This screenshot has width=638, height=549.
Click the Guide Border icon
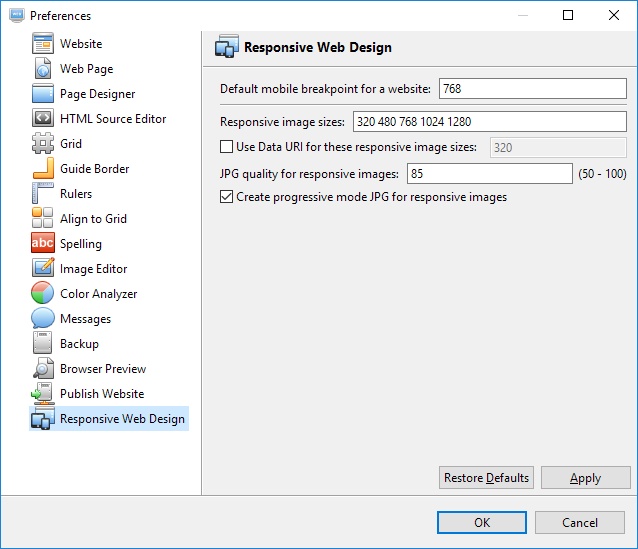pos(43,168)
